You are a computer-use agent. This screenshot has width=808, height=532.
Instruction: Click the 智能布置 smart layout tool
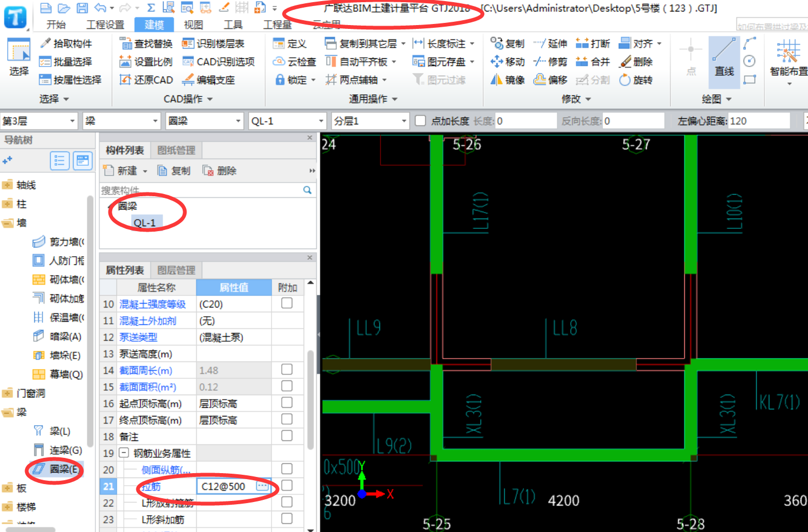tap(788, 62)
